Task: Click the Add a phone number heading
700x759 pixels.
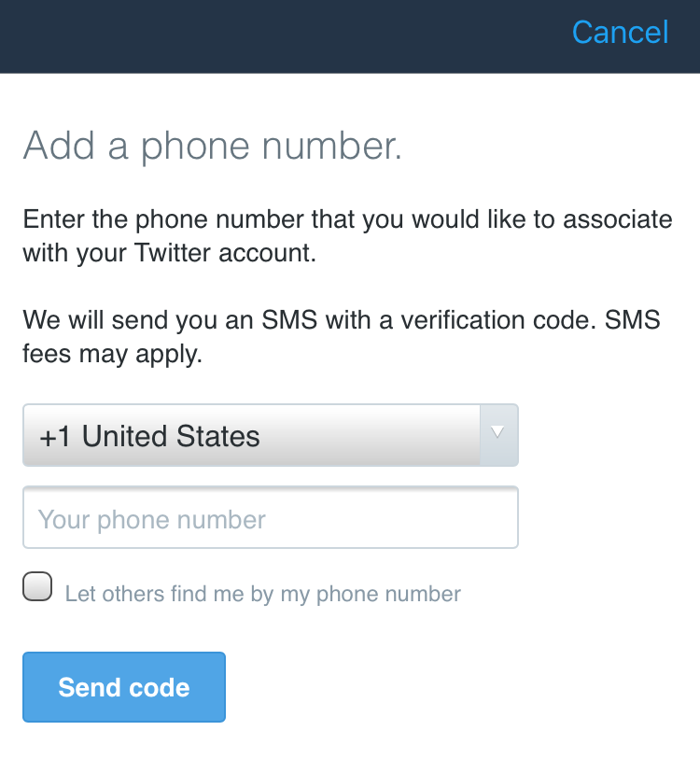Action: tap(212, 146)
